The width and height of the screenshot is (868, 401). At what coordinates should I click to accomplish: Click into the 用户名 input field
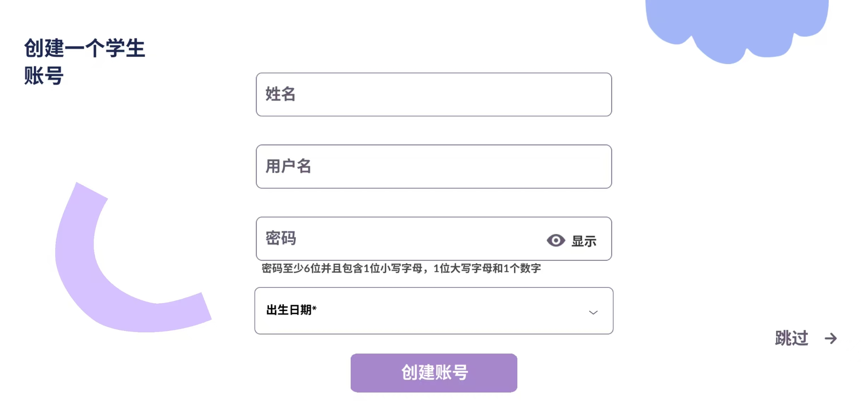point(433,166)
